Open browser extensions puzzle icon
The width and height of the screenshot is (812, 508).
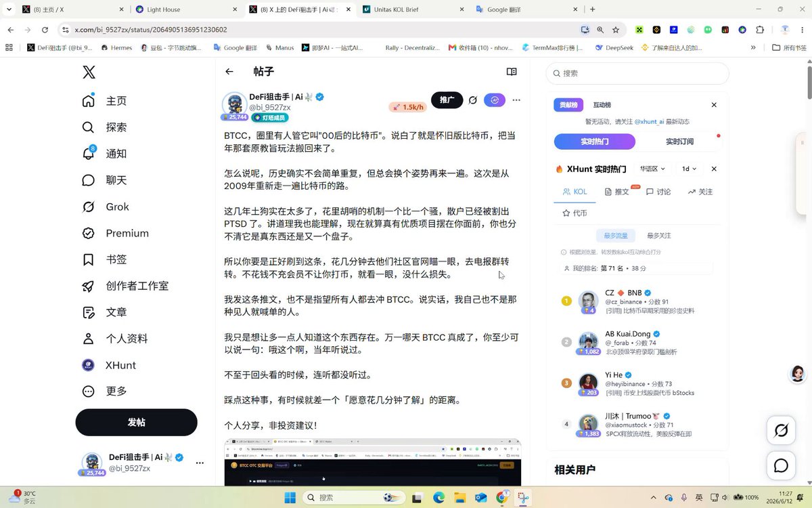[760, 30]
